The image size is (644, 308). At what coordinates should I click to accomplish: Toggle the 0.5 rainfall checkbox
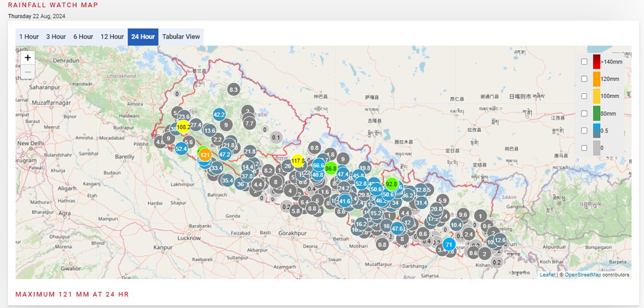click(x=583, y=131)
